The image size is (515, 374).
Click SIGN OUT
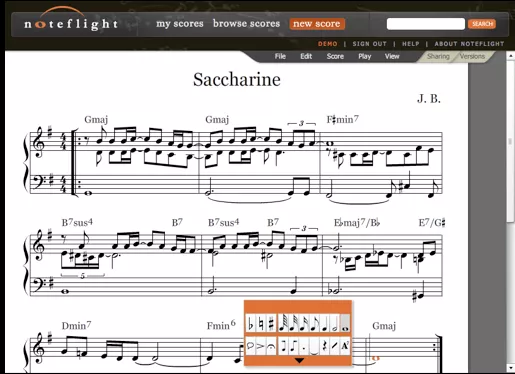[x=370, y=44]
